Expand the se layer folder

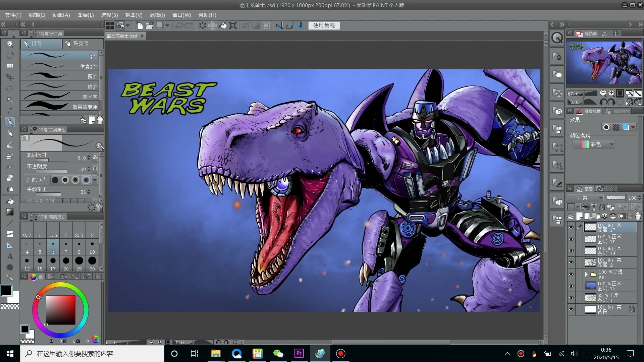coord(586,275)
